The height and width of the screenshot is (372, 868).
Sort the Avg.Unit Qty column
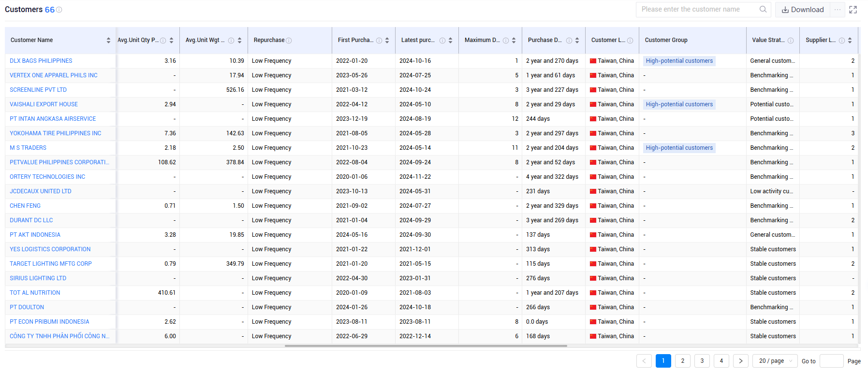click(x=171, y=41)
